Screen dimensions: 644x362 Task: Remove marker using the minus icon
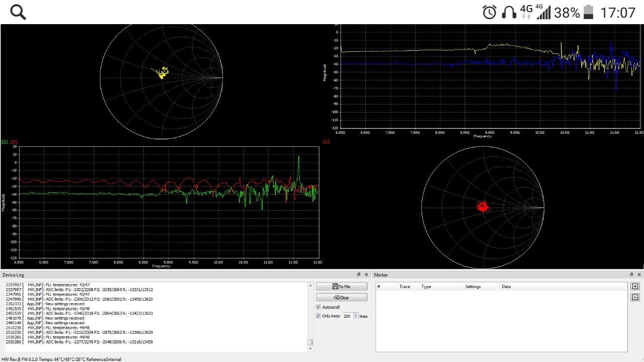[635, 297]
